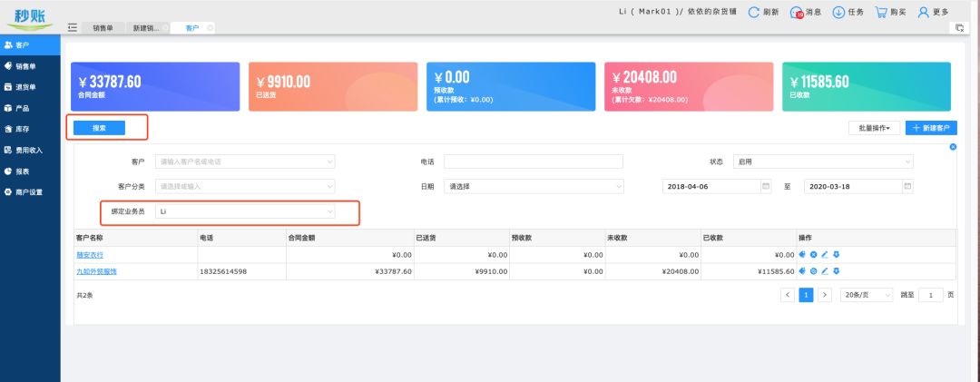Close the 新建销... tab
Image resolution: width=980 pixels, height=382 pixels.
[x=166, y=27]
